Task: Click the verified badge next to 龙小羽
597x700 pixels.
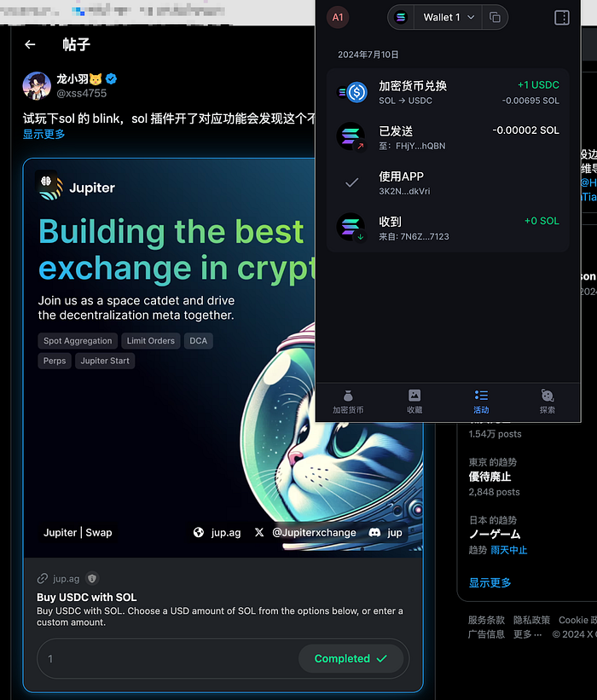Action: (x=111, y=79)
